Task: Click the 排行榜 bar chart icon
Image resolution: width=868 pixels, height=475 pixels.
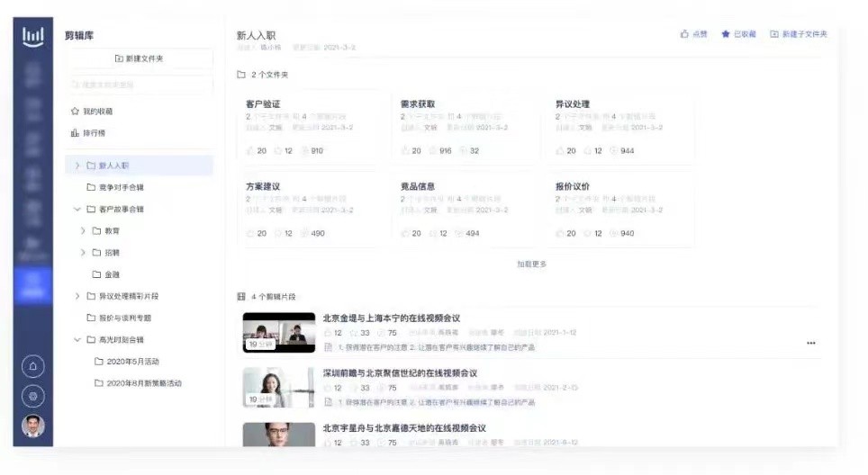Action: point(75,133)
